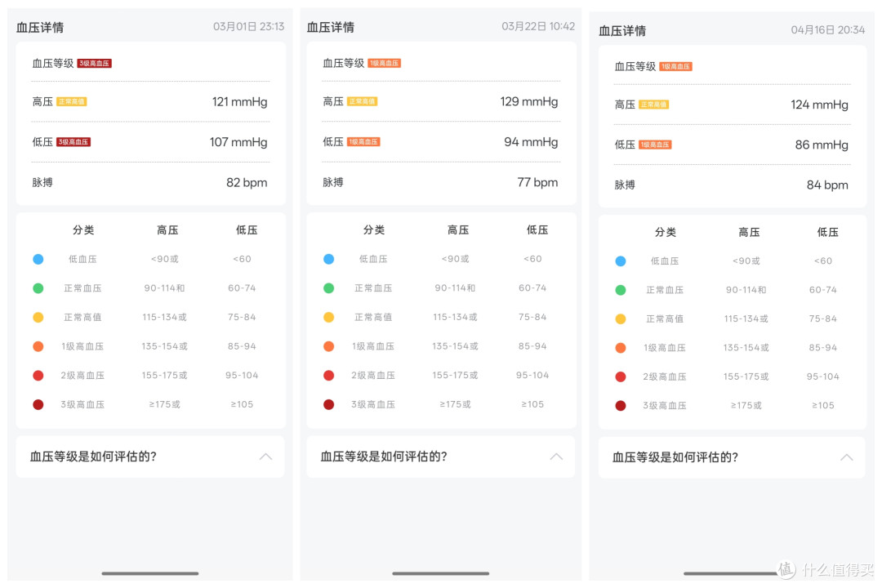The image size is (882, 588).
Task: Tap 1级高血压 badge beside 血压等级 in 03月22日 screen
Action: [x=385, y=64]
